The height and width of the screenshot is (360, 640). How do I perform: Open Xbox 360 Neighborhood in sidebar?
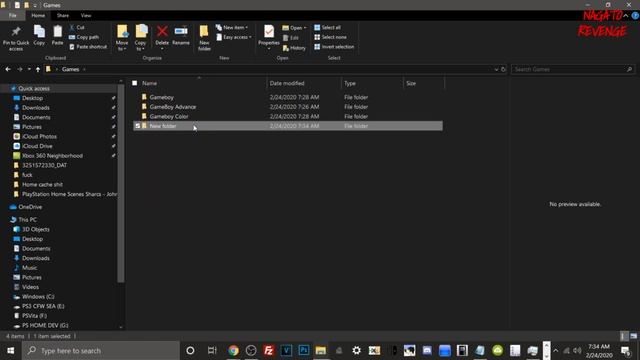click(x=52, y=156)
